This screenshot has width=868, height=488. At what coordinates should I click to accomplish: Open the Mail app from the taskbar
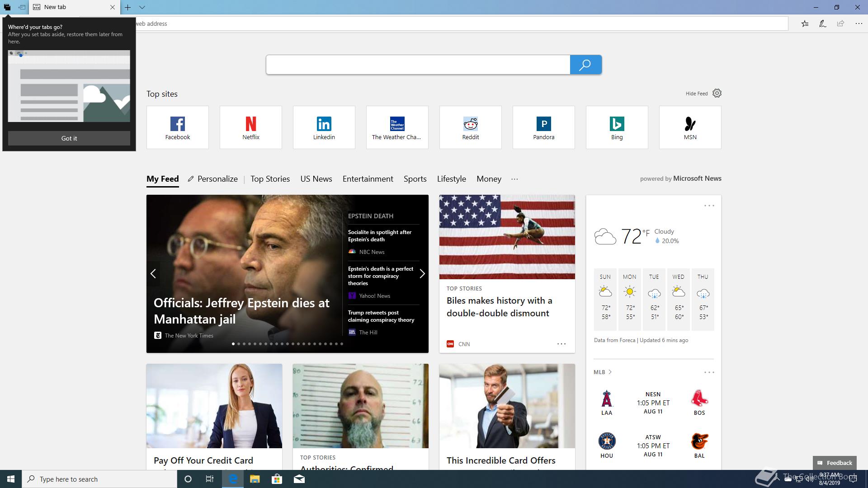coord(299,479)
